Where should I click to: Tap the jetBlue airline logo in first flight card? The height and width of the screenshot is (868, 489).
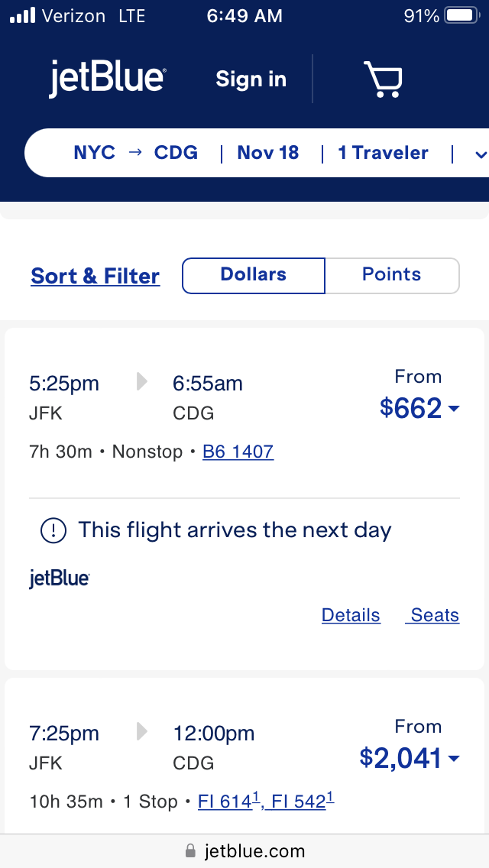click(60, 579)
